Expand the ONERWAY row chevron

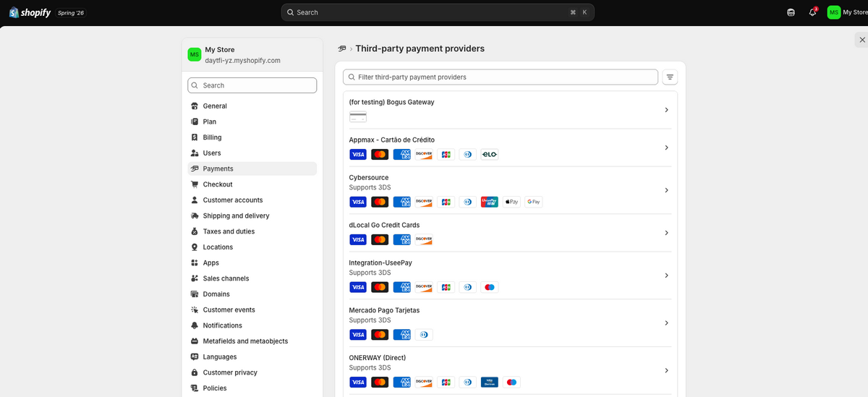coord(666,371)
